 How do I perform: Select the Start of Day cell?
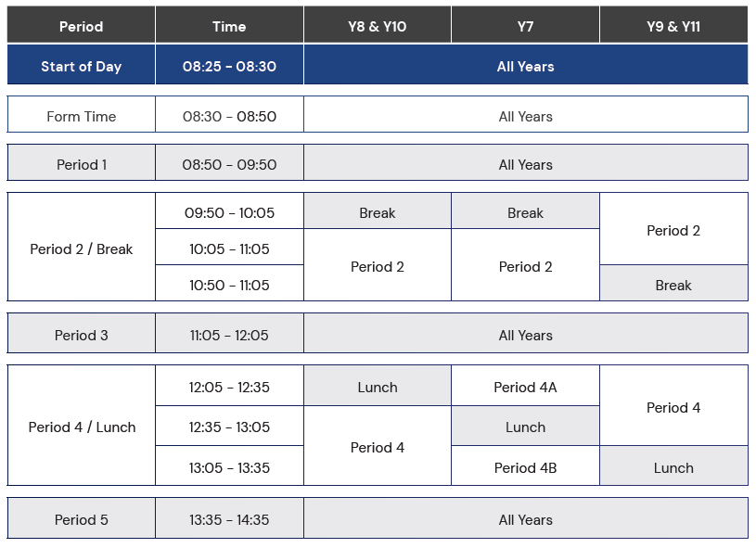(x=81, y=65)
